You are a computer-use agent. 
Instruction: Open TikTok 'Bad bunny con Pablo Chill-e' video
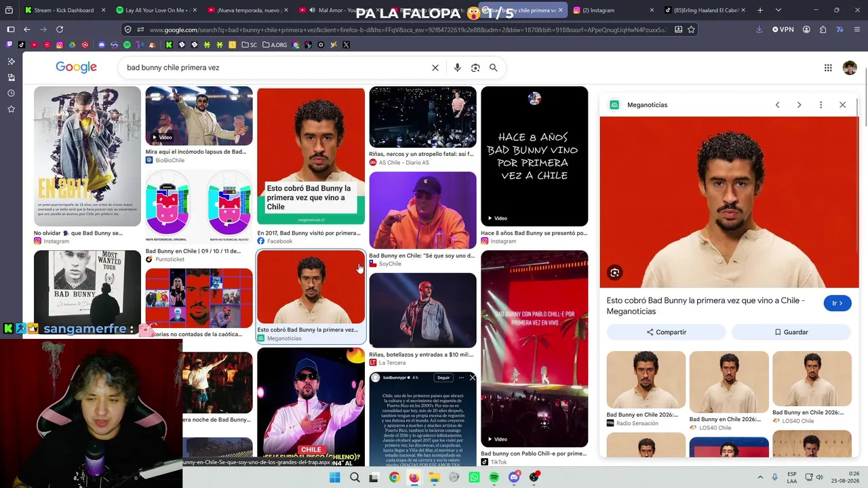coord(534,348)
